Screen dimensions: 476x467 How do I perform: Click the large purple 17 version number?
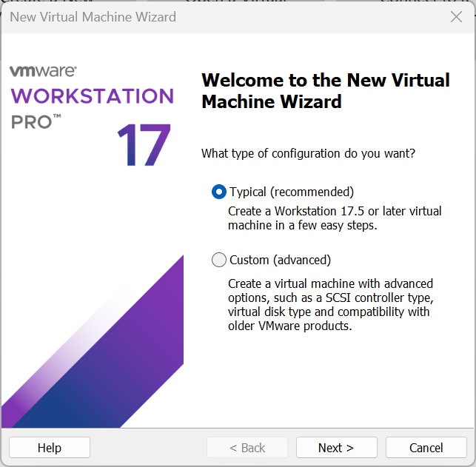coord(144,145)
